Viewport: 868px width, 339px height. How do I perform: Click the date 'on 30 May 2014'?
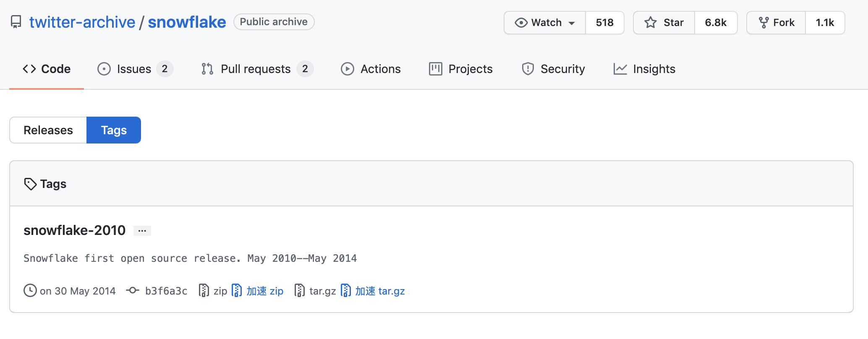(x=78, y=291)
